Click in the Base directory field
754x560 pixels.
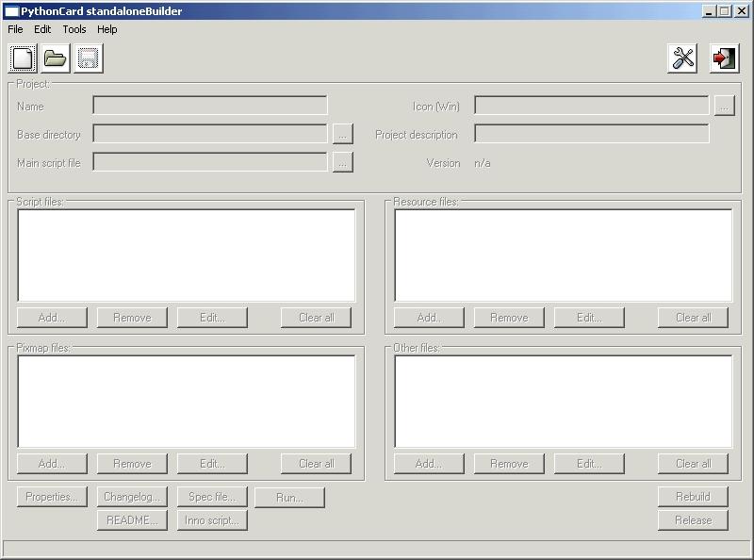210,134
